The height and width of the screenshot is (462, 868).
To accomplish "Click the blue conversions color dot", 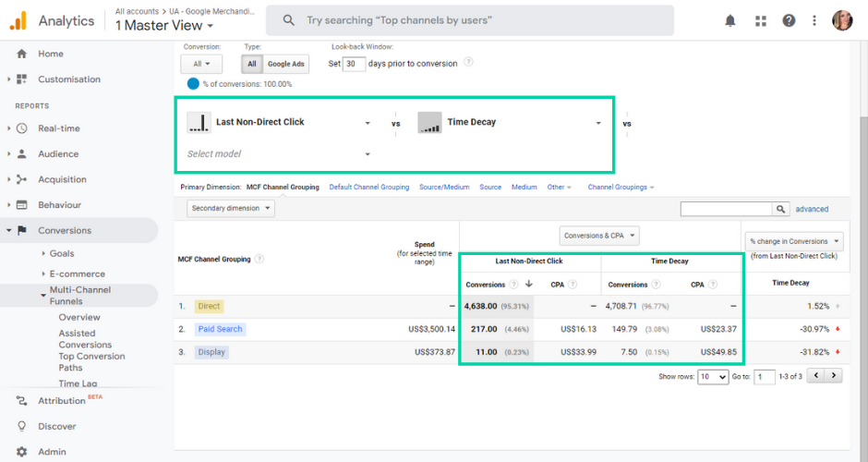I will coord(193,84).
